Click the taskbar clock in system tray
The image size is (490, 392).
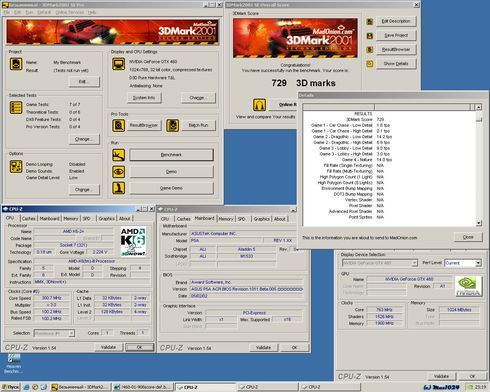pos(482,387)
